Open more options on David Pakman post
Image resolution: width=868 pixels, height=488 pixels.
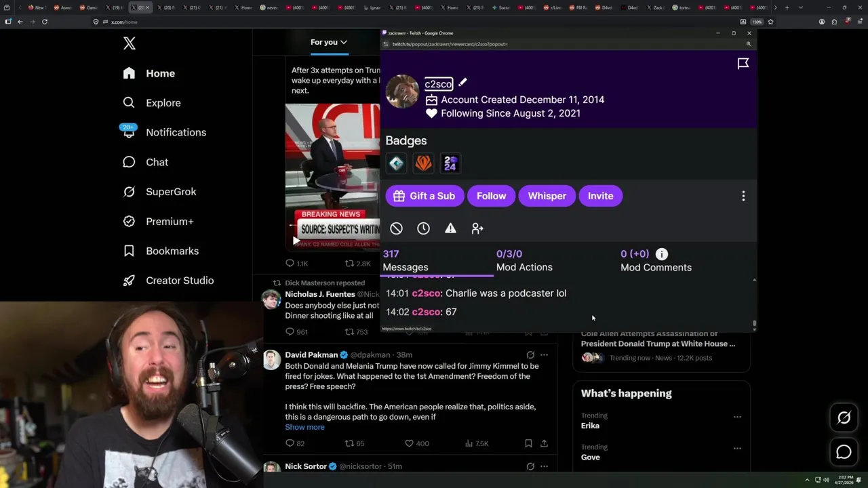[544, 354]
